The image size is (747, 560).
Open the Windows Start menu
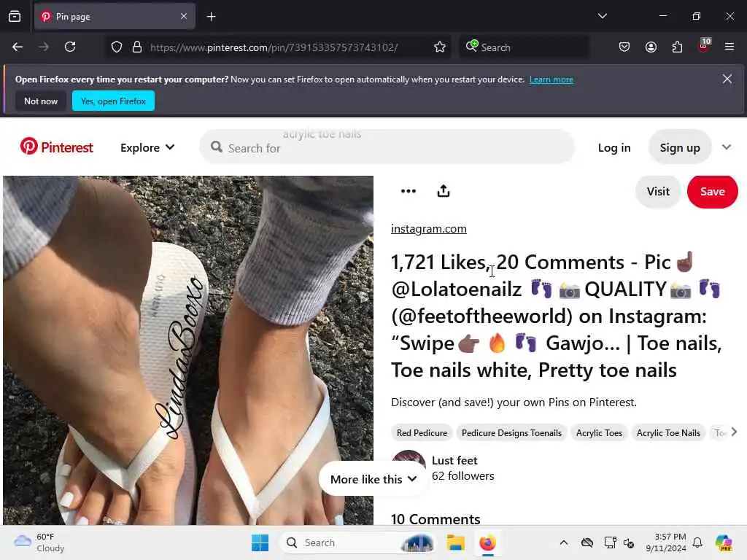click(x=260, y=542)
